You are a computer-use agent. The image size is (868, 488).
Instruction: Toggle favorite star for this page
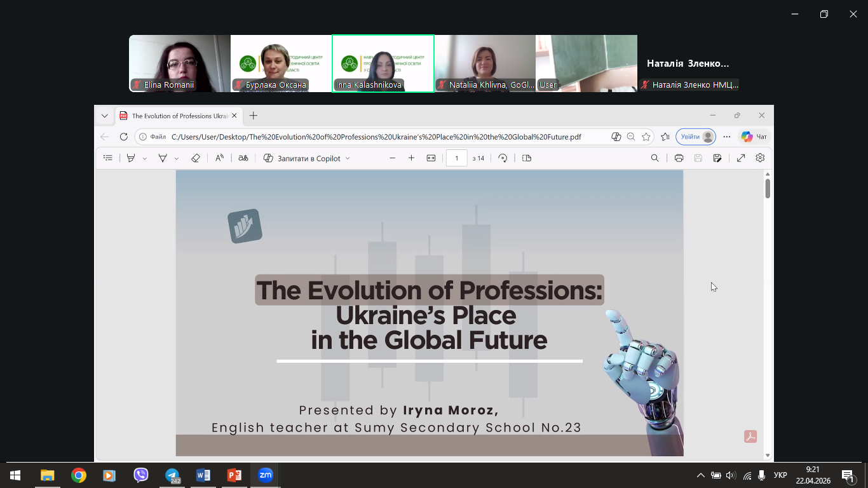(x=646, y=137)
